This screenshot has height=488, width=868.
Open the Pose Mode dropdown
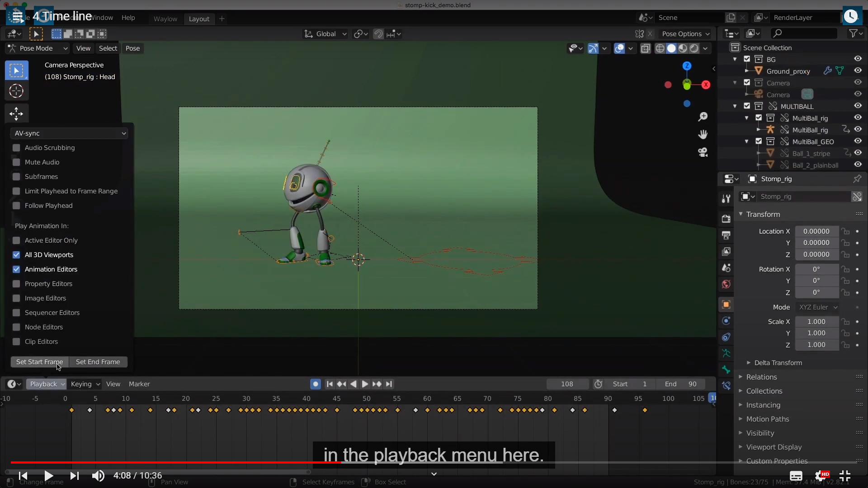[38, 48]
